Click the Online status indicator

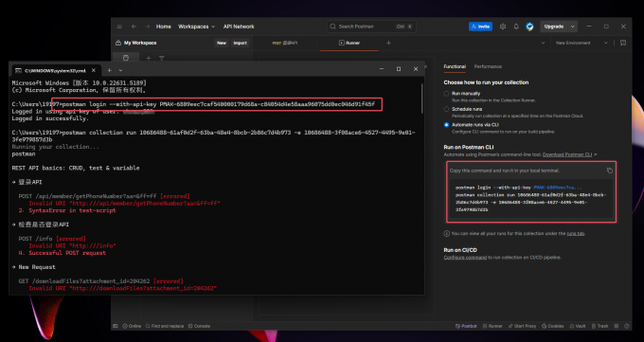pos(132,326)
